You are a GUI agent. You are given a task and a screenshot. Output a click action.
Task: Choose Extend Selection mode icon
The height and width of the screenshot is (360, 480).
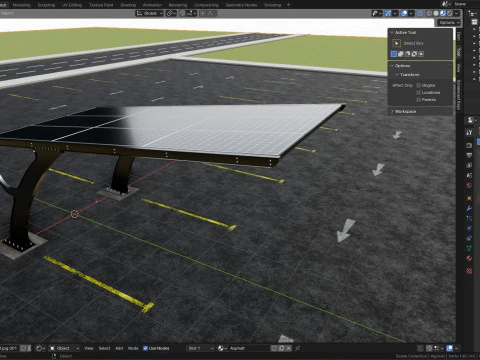[x=401, y=54]
